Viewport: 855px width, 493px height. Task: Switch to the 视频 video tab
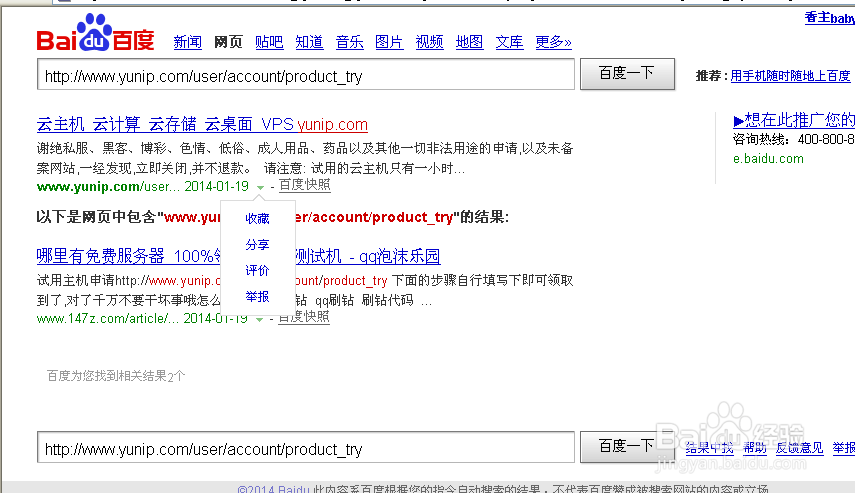click(430, 42)
